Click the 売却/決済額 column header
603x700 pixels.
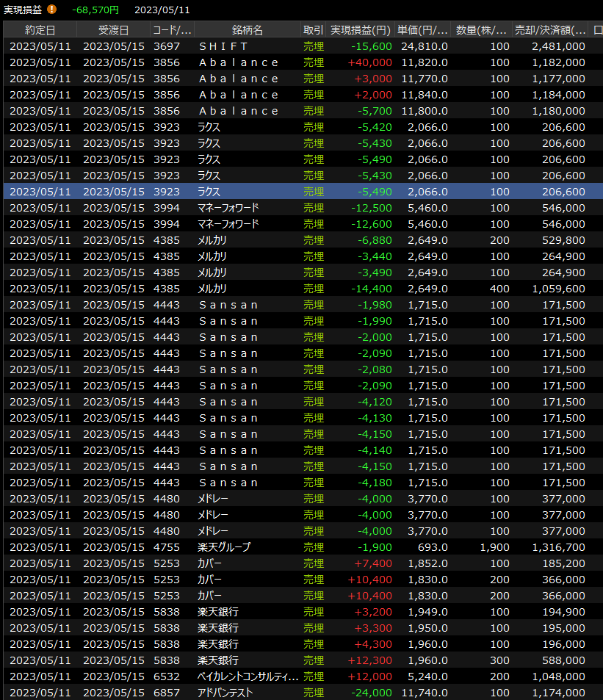551,30
